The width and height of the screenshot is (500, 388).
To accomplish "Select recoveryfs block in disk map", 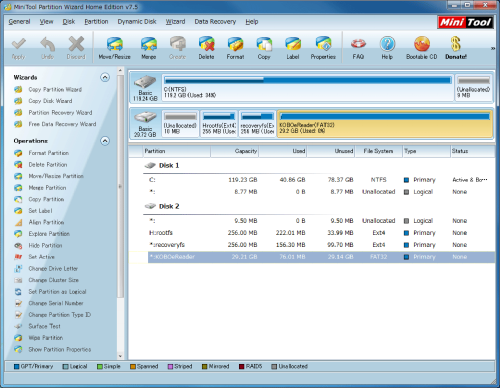I will point(257,124).
